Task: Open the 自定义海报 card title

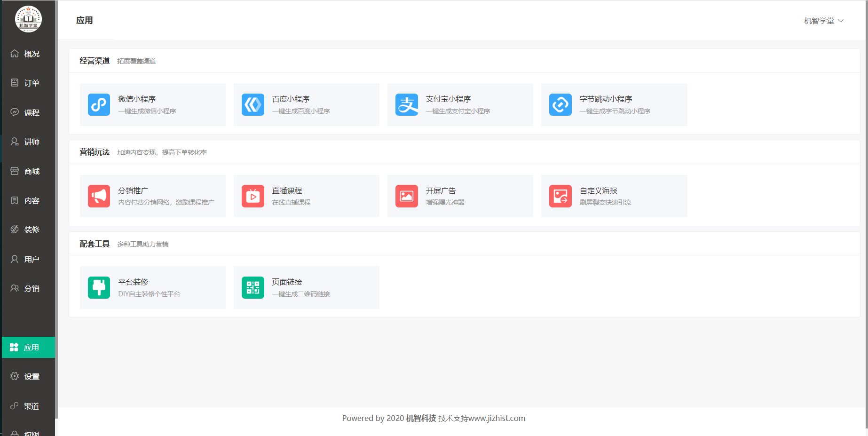Action: coord(598,190)
